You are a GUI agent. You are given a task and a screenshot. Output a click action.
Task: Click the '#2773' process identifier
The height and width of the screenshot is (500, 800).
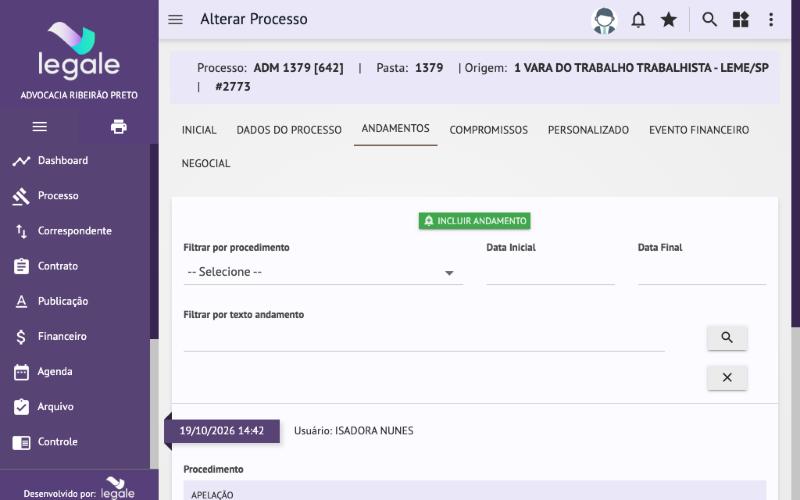[233, 87]
